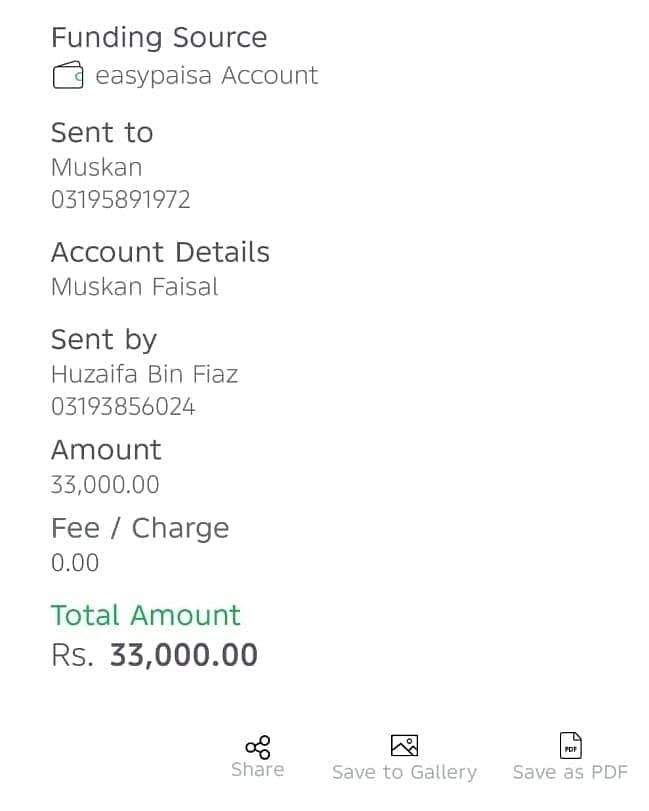Click the 0.00 fee value
Image resolution: width=649 pixels, height=811 pixels.
[75, 563]
